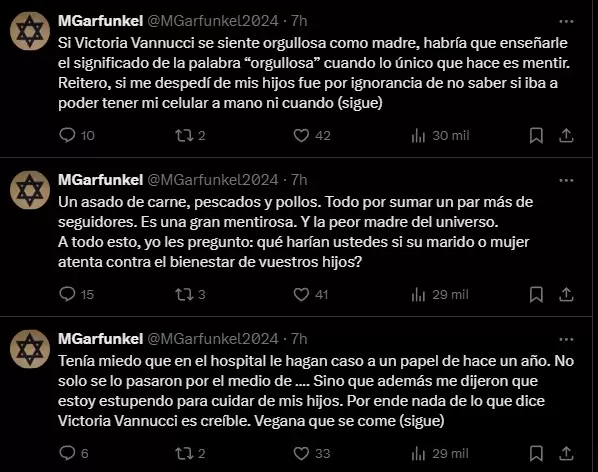Open the Star of David avatar of third tweet

pos(30,349)
